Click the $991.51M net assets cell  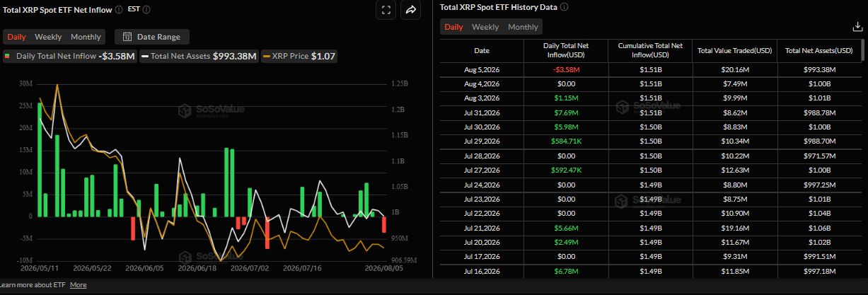tap(818, 256)
